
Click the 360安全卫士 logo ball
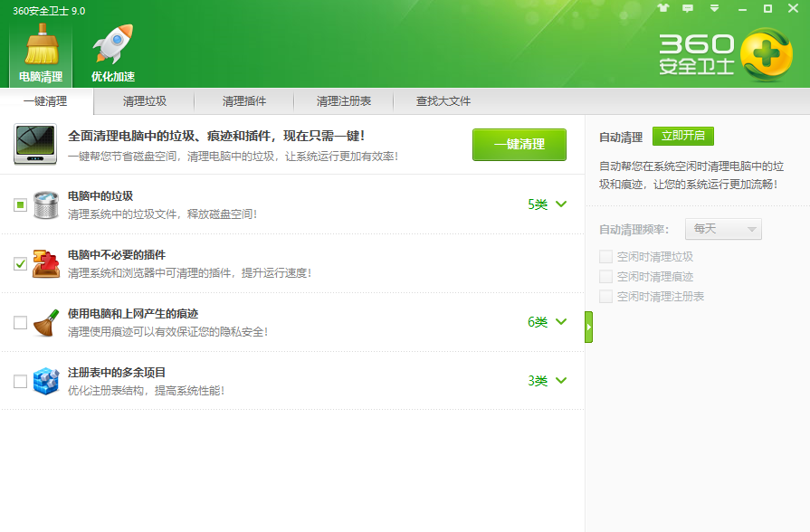[766, 54]
